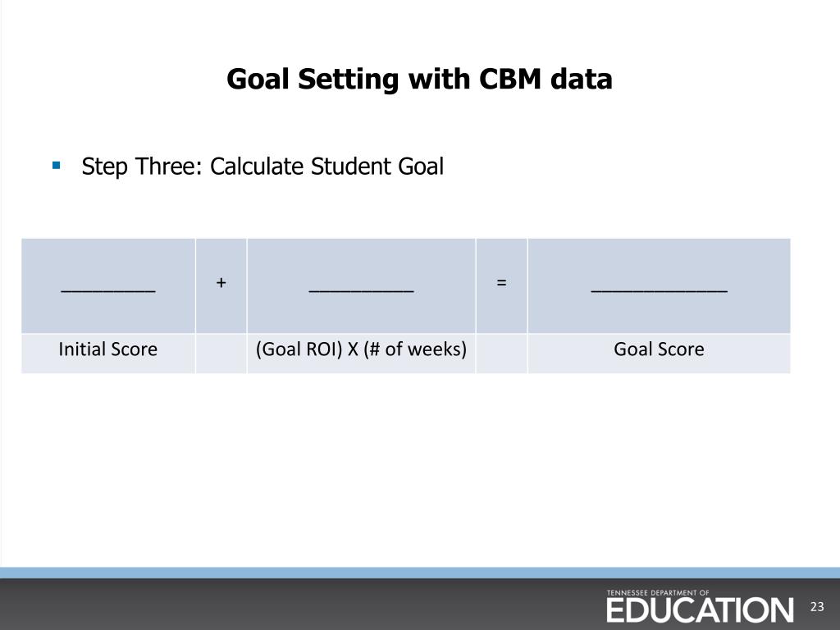Select the Goal Score label cell
840x630 pixels.
click(x=659, y=354)
